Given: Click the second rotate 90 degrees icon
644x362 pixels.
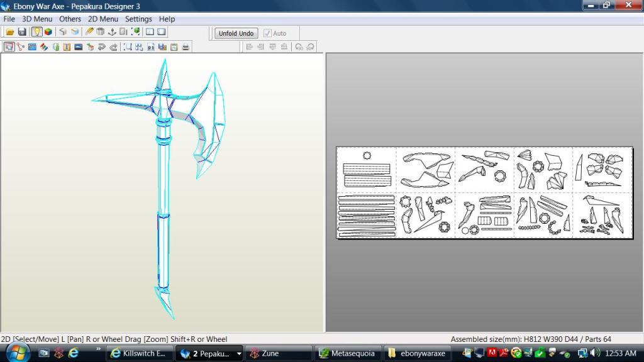Looking at the screenshot, I should click(x=311, y=47).
